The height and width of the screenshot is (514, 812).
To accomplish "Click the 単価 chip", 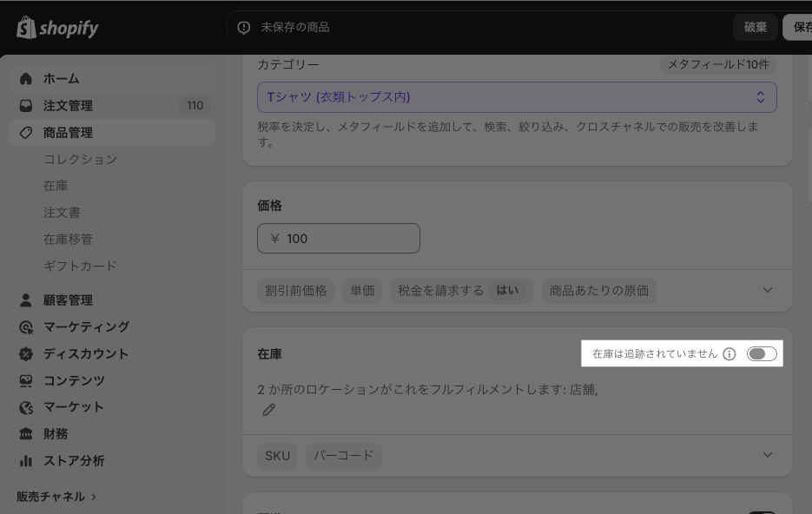I will pyautogui.click(x=362, y=290).
